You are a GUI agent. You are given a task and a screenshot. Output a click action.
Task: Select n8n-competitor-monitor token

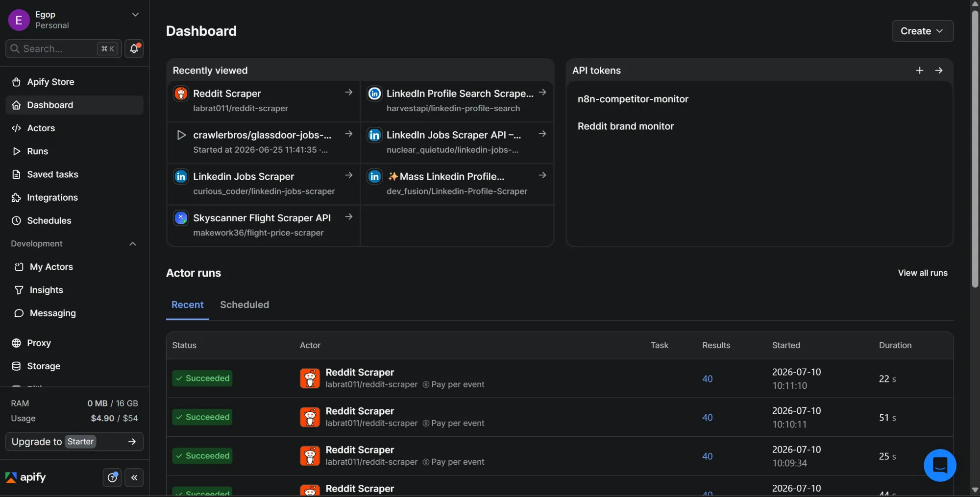pyautogui.click(x=633, y=99)
